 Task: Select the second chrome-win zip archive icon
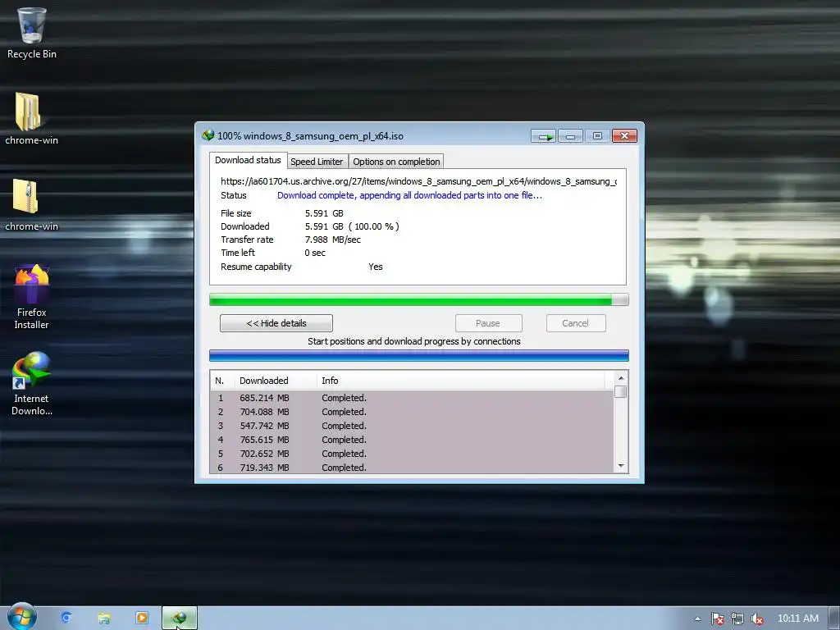coord(31,204)
